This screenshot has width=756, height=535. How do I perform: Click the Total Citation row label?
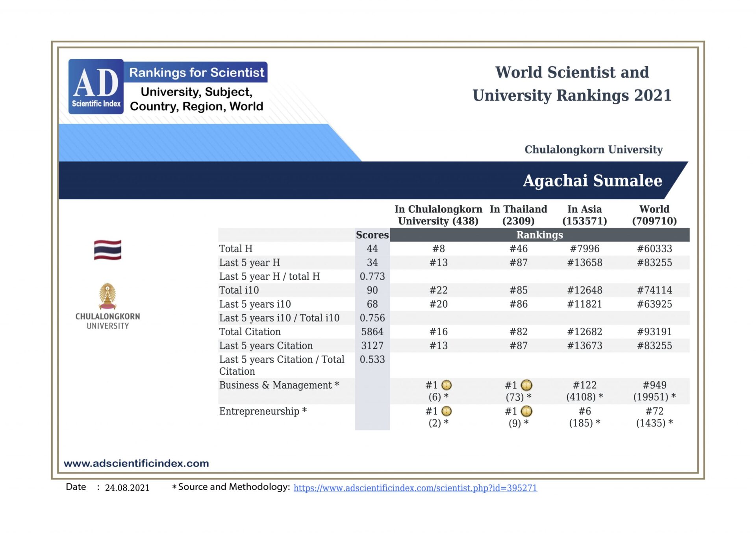(x=250, y=332)
